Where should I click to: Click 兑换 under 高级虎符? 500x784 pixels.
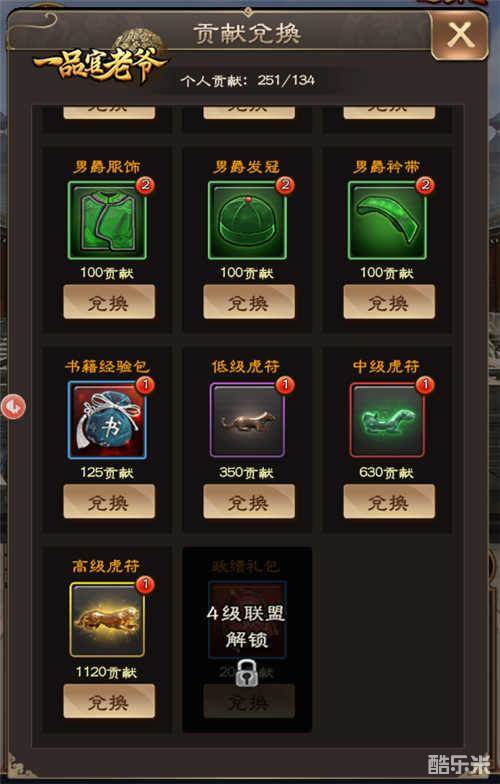[x=109, y=702]
